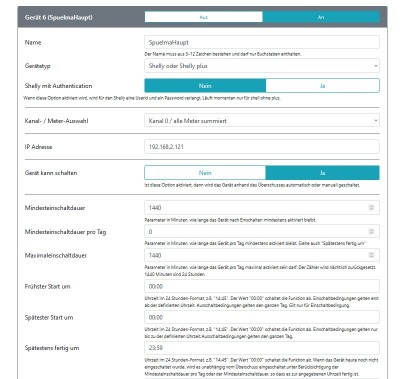The height and width of the screenshot is (379, 400).
Task: Click the Spätester Start um time field
Action: (x=262, y=317)
